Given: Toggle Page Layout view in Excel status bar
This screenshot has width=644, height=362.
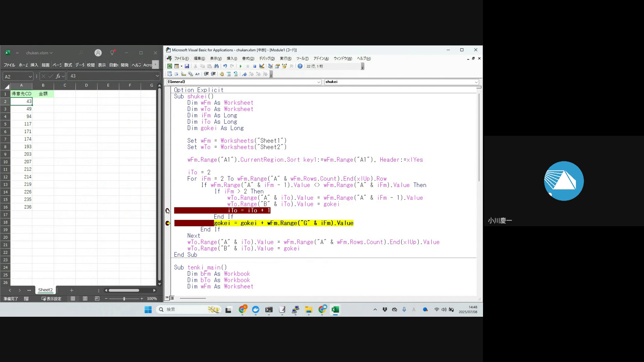Looking at the screenshot, I should [85, 299].
